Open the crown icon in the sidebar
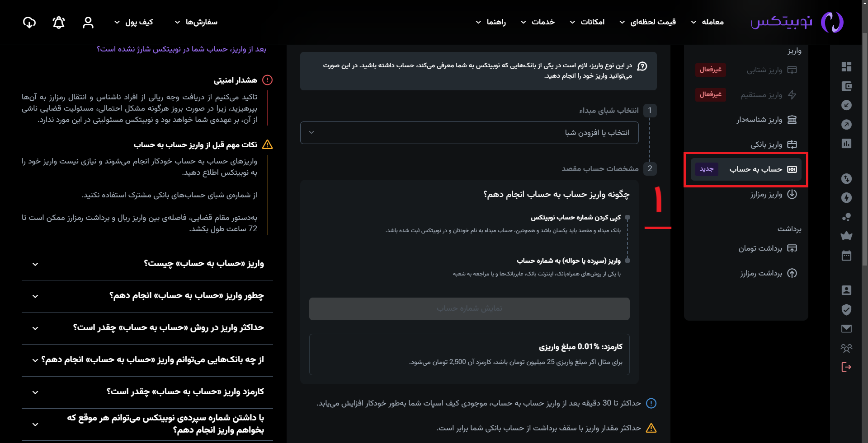This screenshot has width=868, height=443. coord(846,235)
